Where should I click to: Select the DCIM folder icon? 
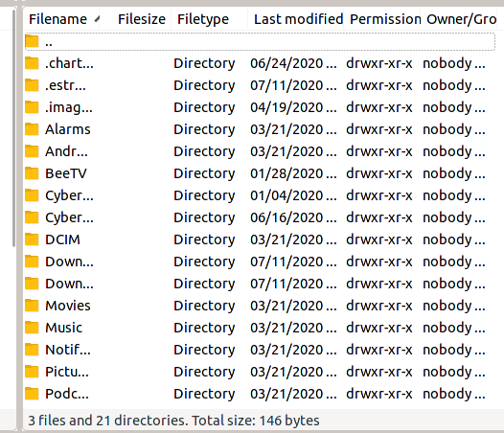(x=32, y=239)
